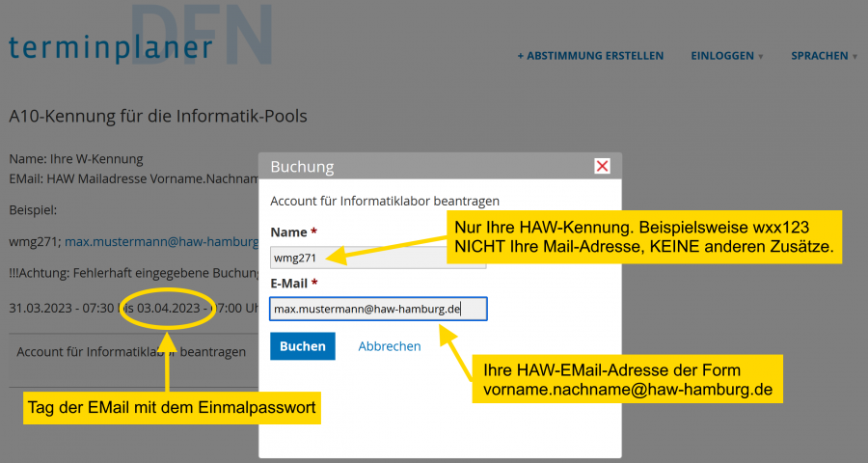Click the yellow vorname.nachname address callout
Image resolution: width=868 pixels, height=463 pixels.
coord(631,379)
